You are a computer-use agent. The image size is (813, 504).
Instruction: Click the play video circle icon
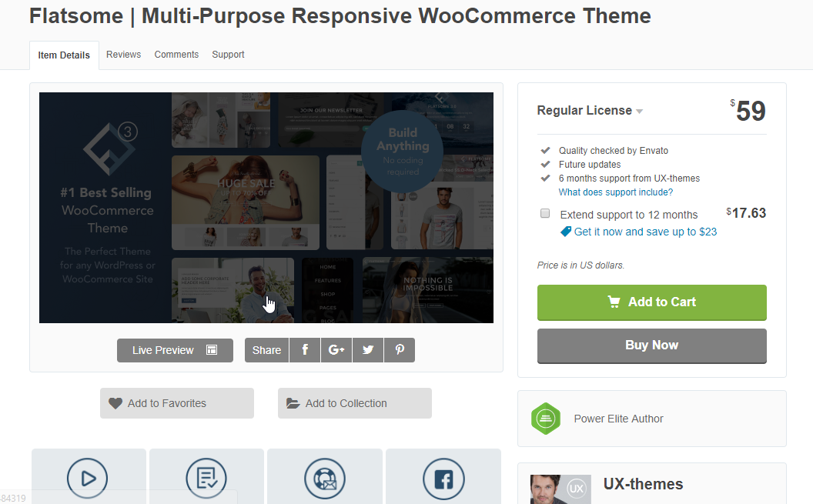tap(88, 479)
